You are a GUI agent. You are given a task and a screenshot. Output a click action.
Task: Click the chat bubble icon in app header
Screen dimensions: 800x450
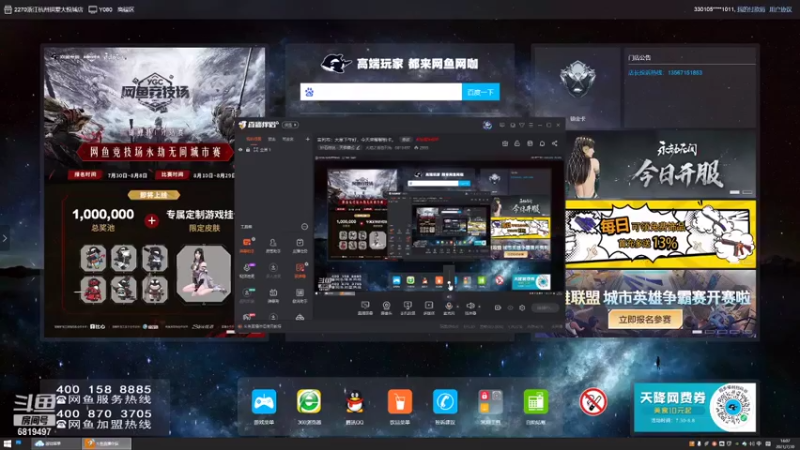(x=542, y=143)
